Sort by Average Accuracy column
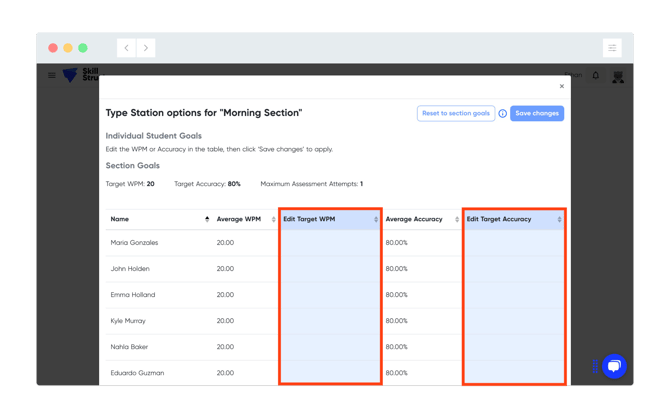Screen dimensions: 670x418 click(x=457, y=219)
